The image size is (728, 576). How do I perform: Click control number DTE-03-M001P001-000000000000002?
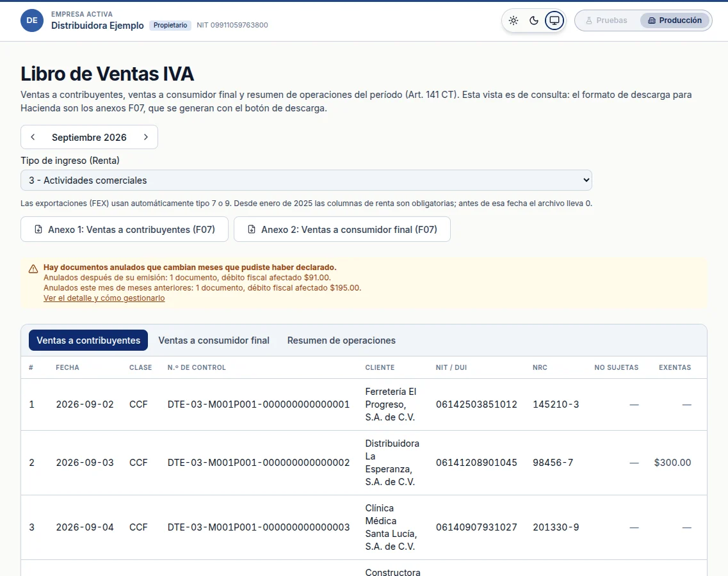(259, 462)
